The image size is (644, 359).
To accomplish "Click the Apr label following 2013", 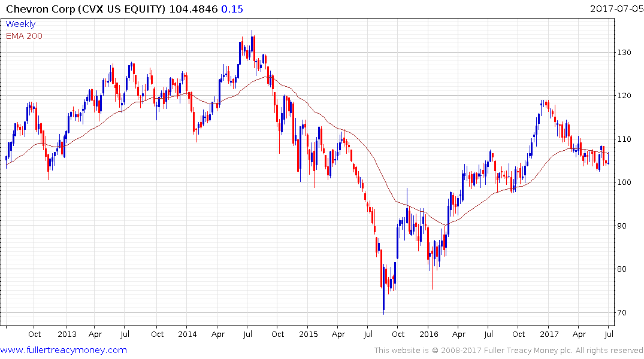I will pos(95,334).
